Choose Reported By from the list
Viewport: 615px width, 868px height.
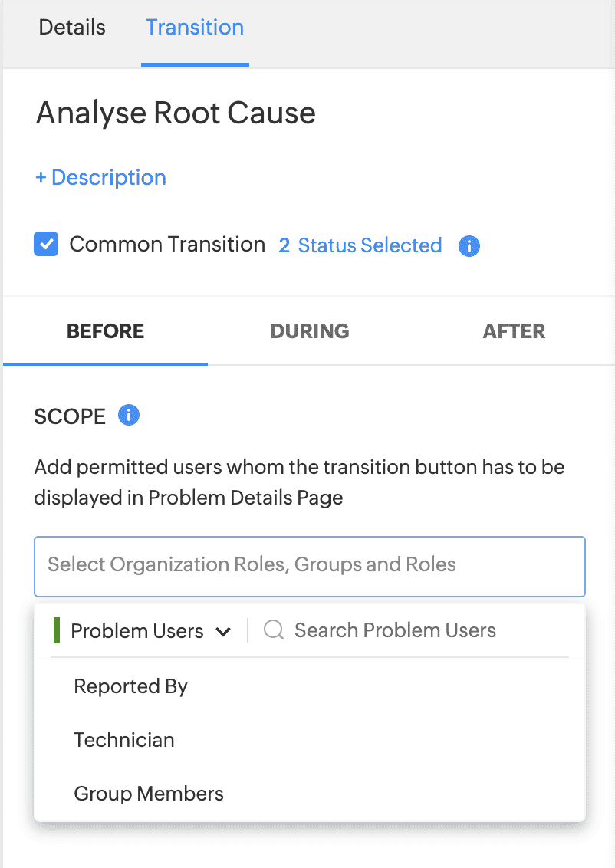coord(131,686)
